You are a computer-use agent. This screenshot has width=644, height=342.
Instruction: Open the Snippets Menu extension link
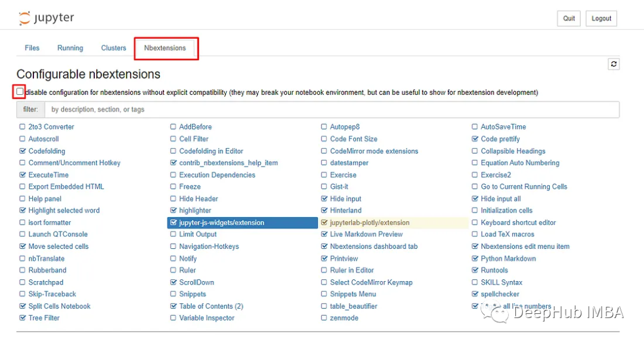353,294
